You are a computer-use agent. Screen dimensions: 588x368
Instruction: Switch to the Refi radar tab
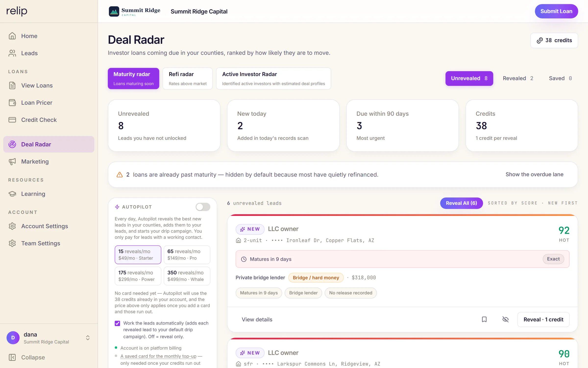188,79
